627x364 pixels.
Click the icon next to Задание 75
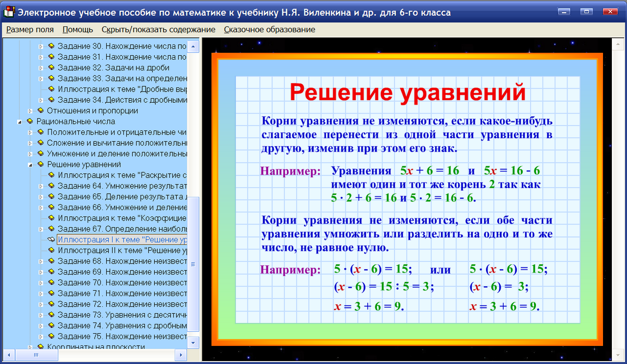(x=51, y=336)
